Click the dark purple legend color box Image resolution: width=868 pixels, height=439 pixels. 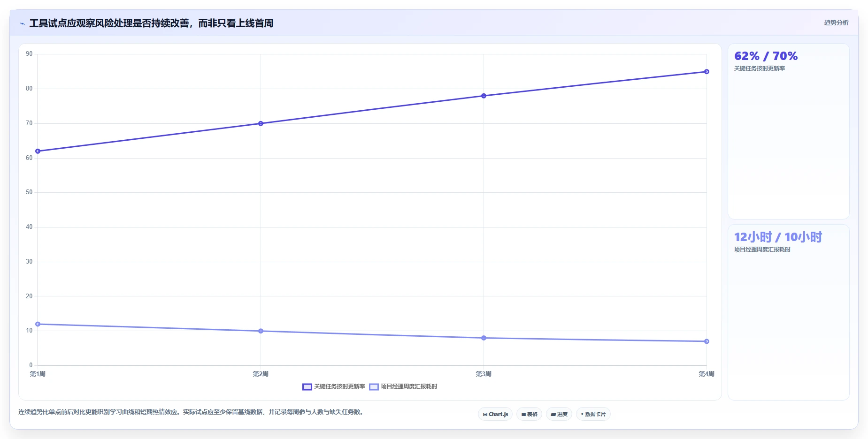(x=307, y=387)
